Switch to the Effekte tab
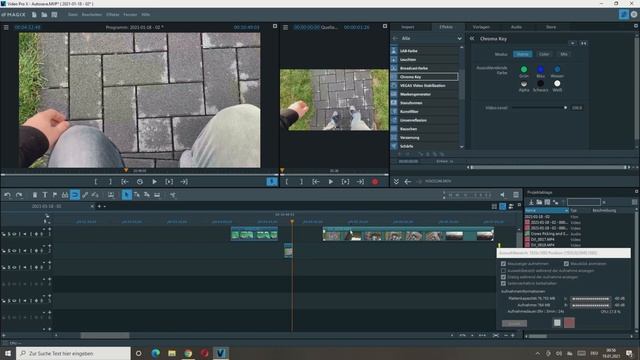The height and width of the screenshot is (360, 640). point(446,27)
